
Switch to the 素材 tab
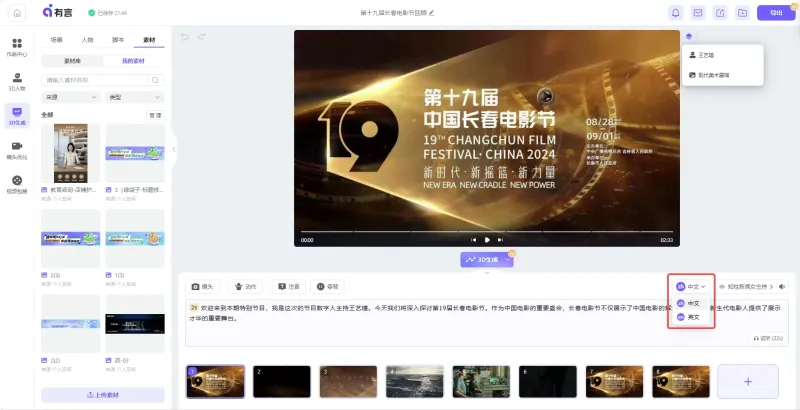click(149, 40)
